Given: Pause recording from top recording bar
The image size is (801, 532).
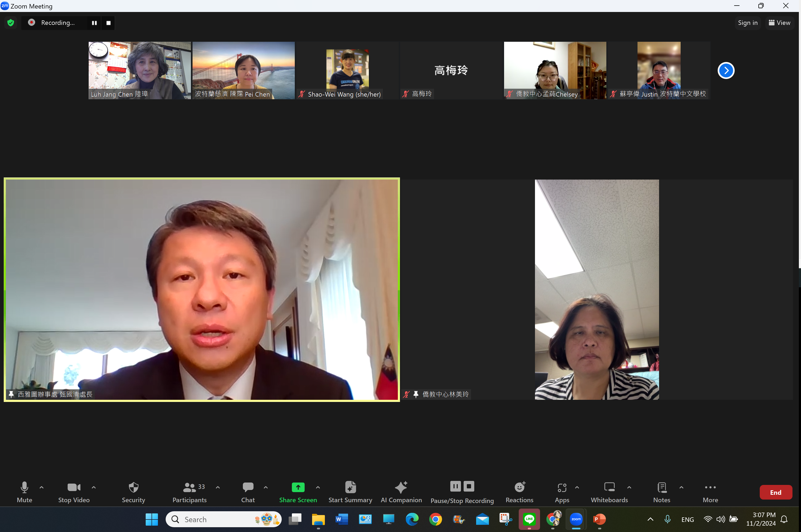Looking at the screenshot, I should (x=94, y=23).
